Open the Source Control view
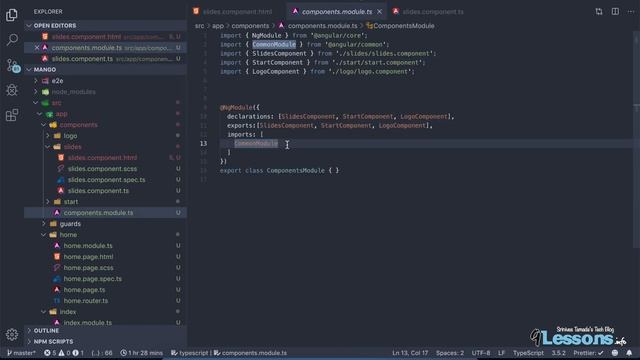 13,65
